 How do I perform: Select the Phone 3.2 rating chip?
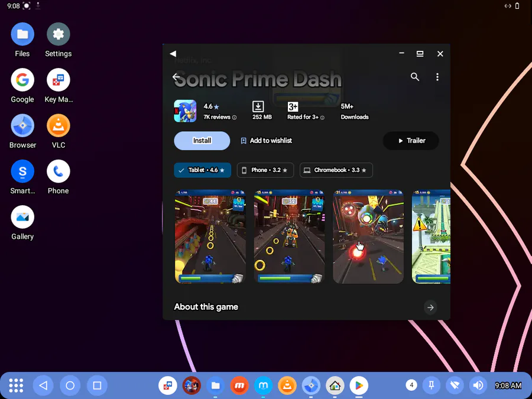(265, 170)
